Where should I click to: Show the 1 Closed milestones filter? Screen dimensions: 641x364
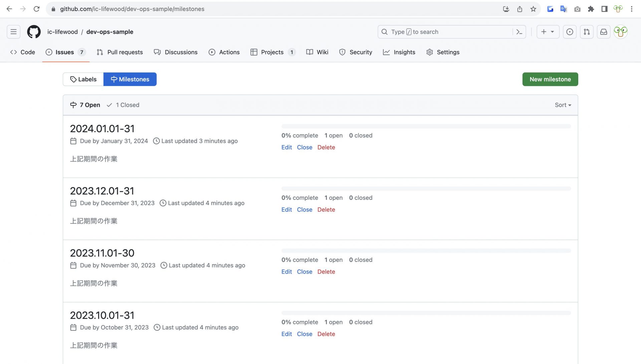click(123, 105)
